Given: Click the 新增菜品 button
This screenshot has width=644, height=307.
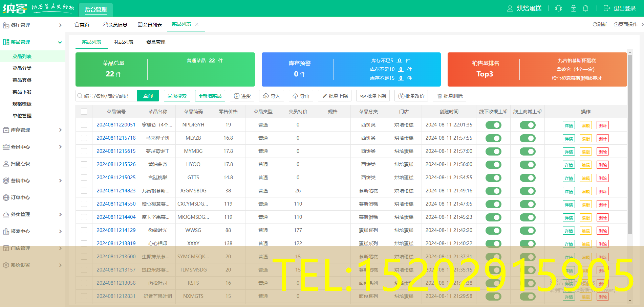Looking at the screenshot, I should (x=210, y=96).
